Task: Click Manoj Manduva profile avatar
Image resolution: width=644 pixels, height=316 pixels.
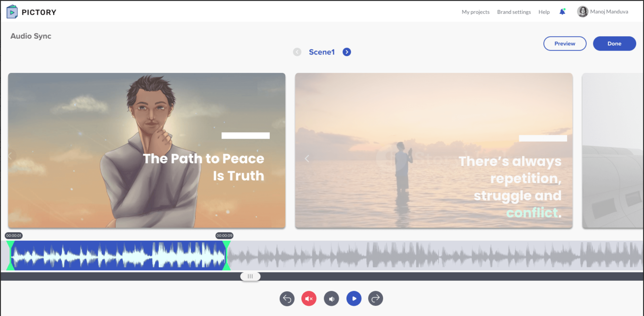Action: [x=583, y=12]
